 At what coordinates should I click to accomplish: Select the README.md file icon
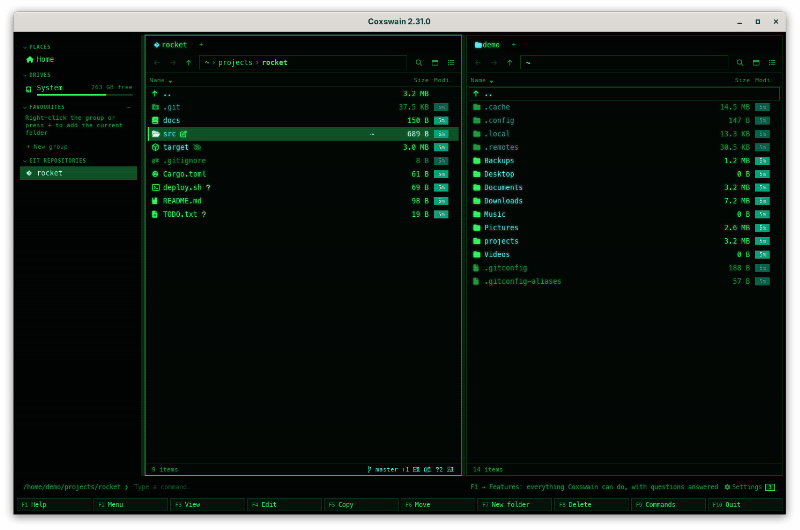click(155, 201)
